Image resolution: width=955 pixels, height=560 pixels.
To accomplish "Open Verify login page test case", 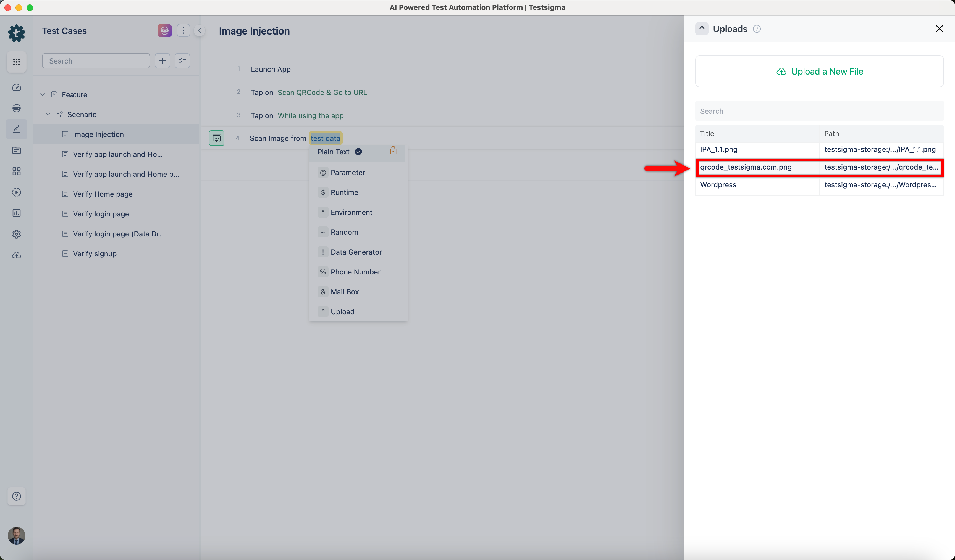I will tap(101, 214).
